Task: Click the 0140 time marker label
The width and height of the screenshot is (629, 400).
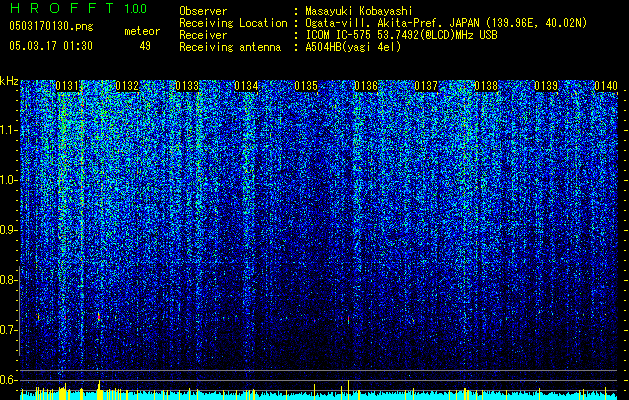Action: coord(606,86)
